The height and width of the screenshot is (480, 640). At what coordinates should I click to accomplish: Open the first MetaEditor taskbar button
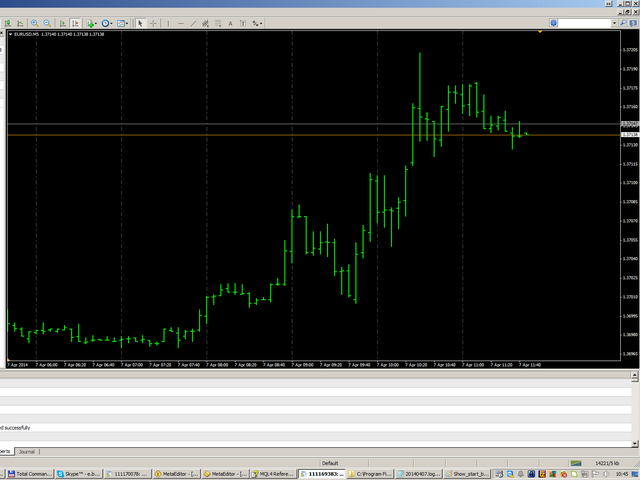176,474
